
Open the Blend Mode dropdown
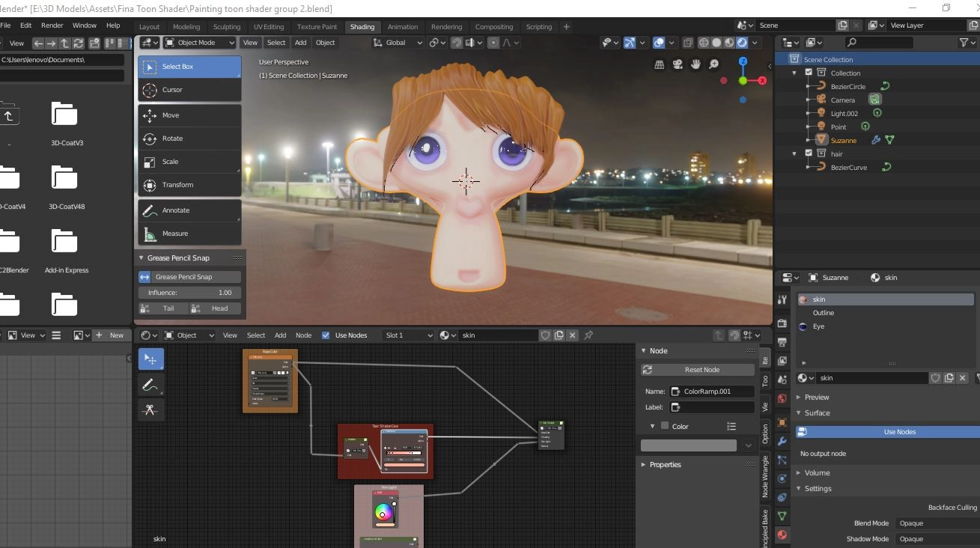936,523
